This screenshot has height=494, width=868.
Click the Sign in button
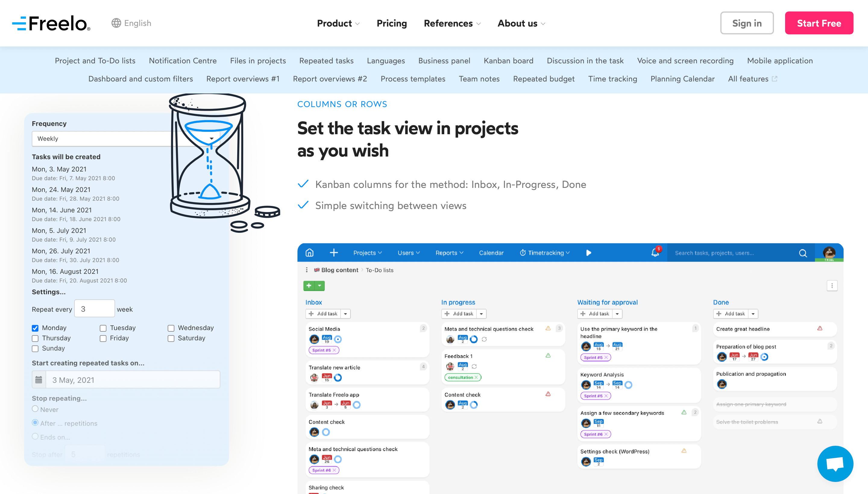tap(747, 23)
